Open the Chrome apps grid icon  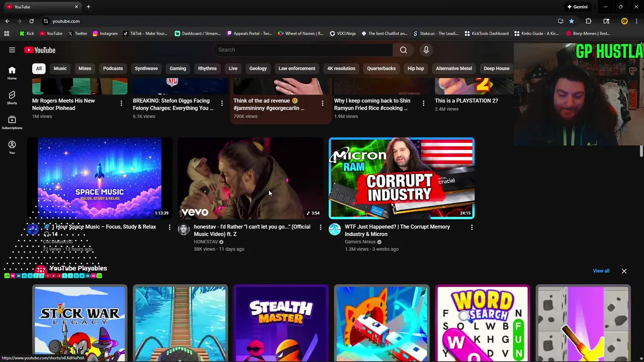point(7,34)
